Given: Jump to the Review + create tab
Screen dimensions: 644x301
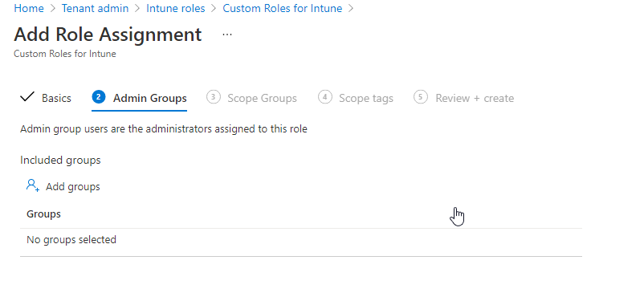Looking at the screenshot, I should pos(475,98).
